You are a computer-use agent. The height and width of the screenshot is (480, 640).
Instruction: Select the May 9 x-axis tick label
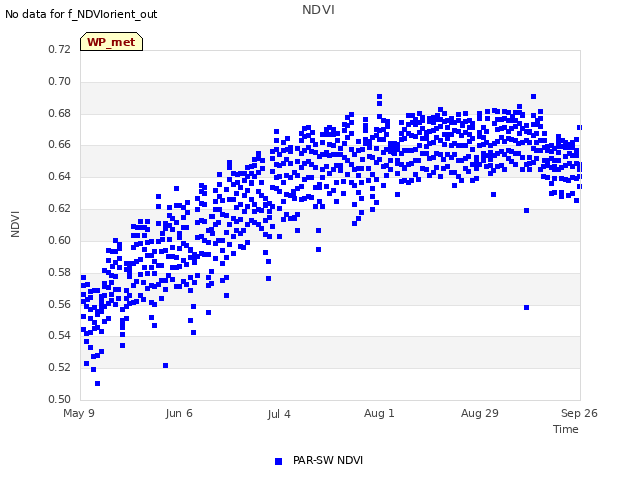point(79,413)
